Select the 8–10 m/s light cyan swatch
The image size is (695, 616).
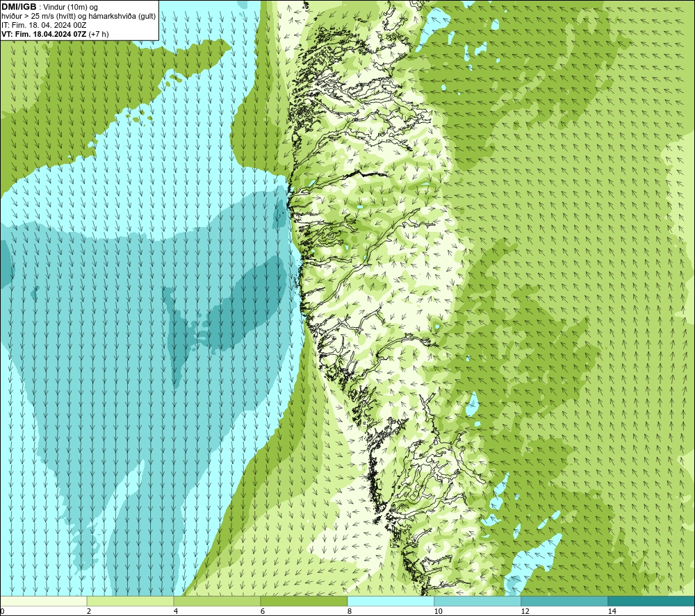[x=391, y=601]
